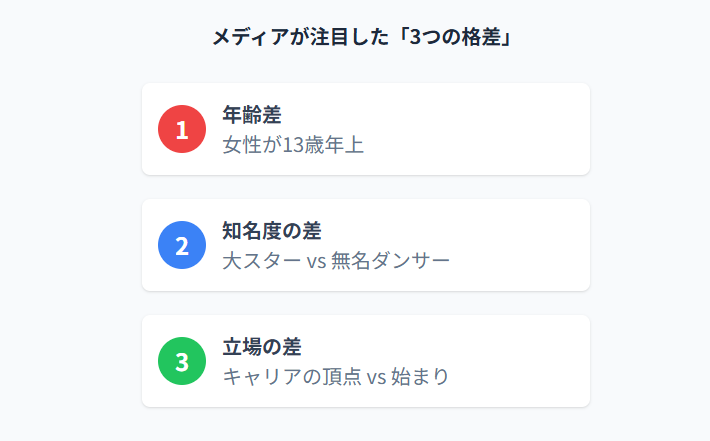Click the page title メディアが注目した「3つの格差」
This screenshot has height=441, width=710.
[363, 37]
